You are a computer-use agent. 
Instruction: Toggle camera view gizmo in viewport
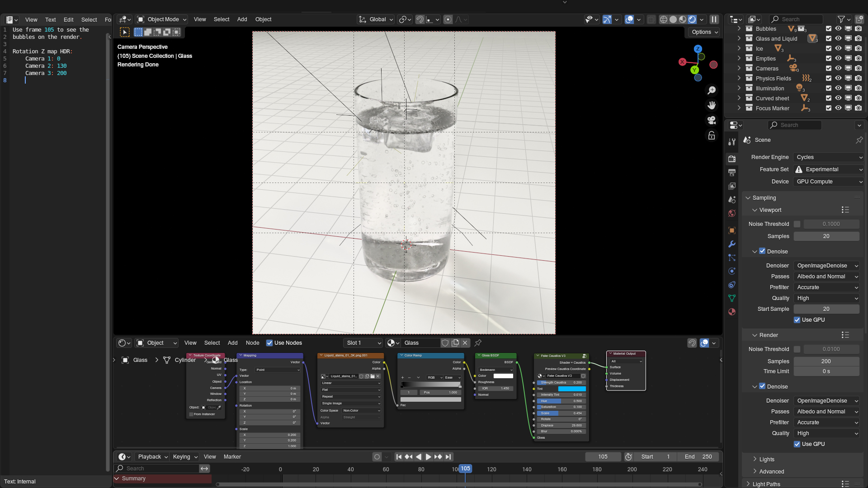(x=712, y=120)
